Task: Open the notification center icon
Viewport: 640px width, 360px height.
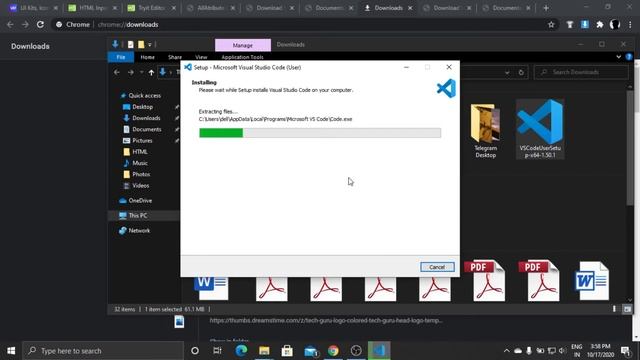Action: 625,351
